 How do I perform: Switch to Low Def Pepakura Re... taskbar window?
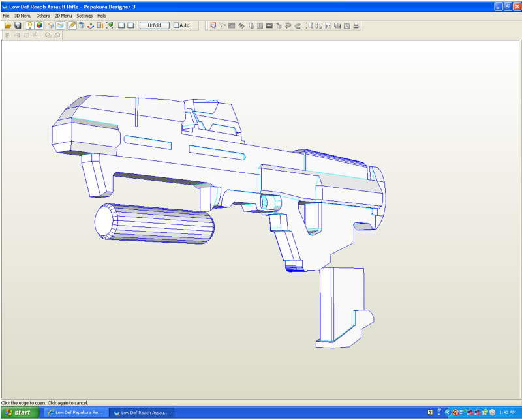[x=76, y=412]
